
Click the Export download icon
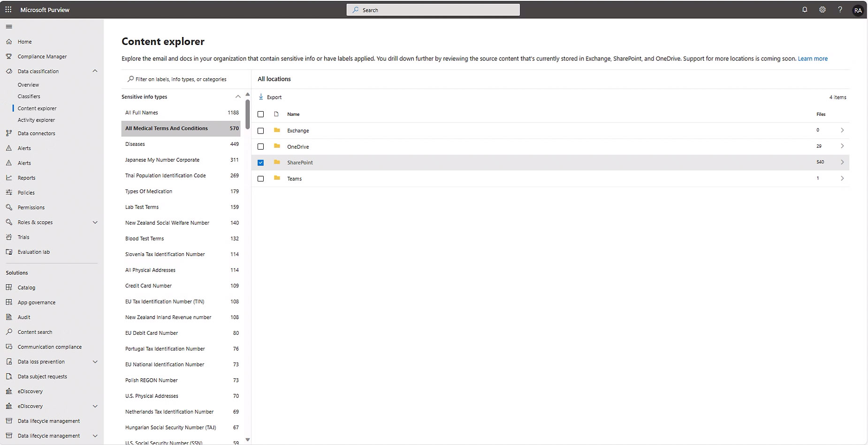click(261, 97)
